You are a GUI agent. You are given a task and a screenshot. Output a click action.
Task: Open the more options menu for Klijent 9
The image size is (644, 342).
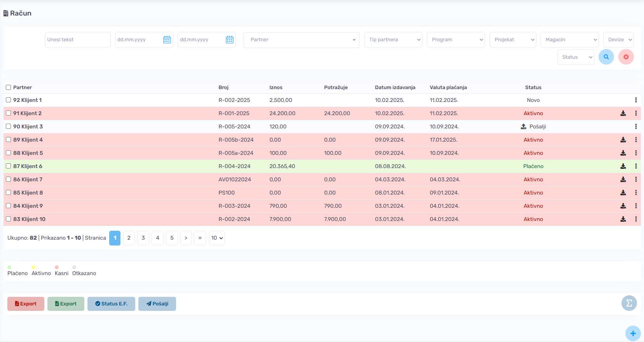point(636,206)
